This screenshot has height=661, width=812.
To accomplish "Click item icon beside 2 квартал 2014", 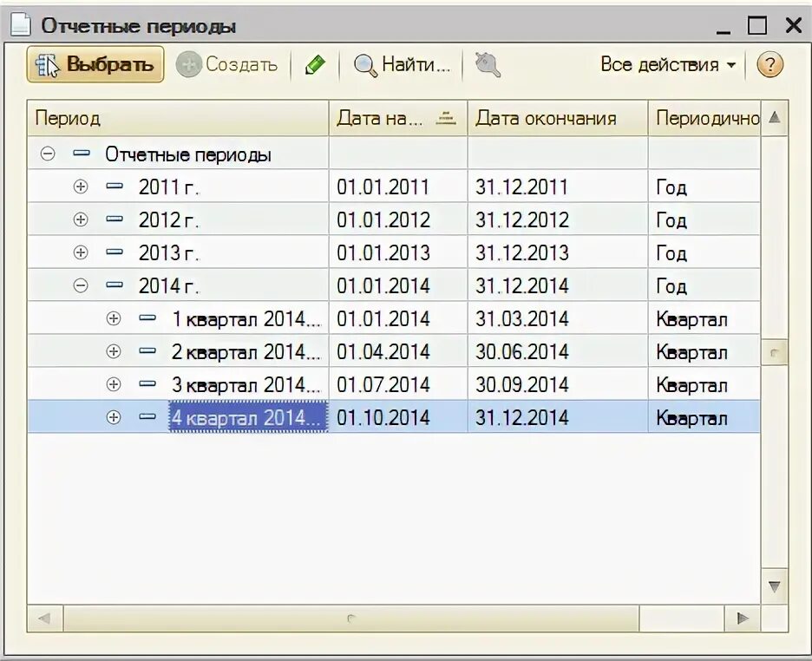I will pyautogui.click(x=147, y=351).
